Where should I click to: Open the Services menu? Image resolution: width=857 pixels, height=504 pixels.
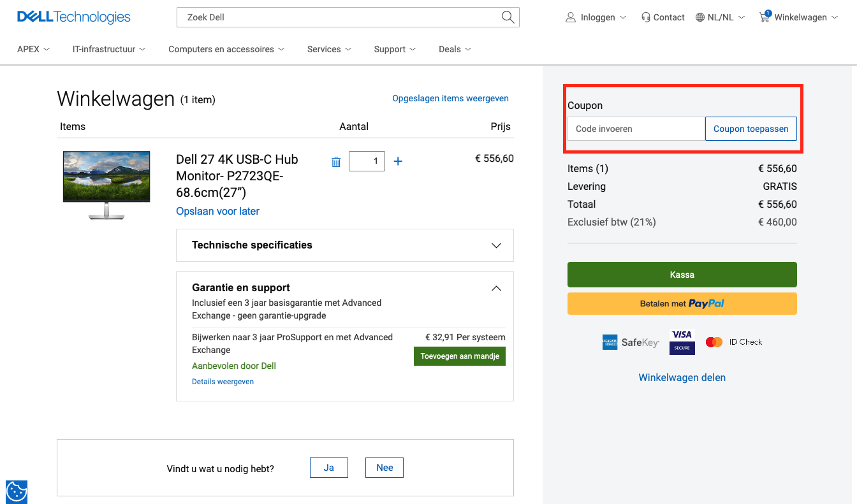329,49
